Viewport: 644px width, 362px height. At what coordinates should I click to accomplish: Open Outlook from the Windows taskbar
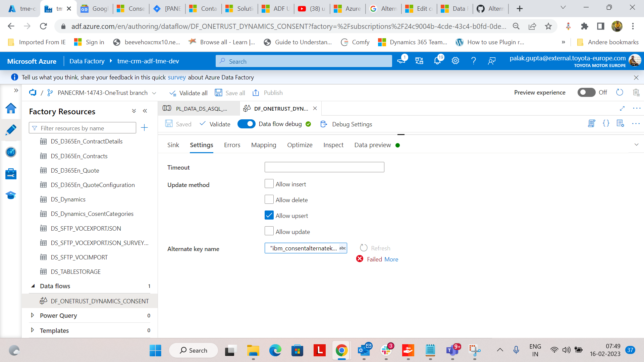click(364, 350)
